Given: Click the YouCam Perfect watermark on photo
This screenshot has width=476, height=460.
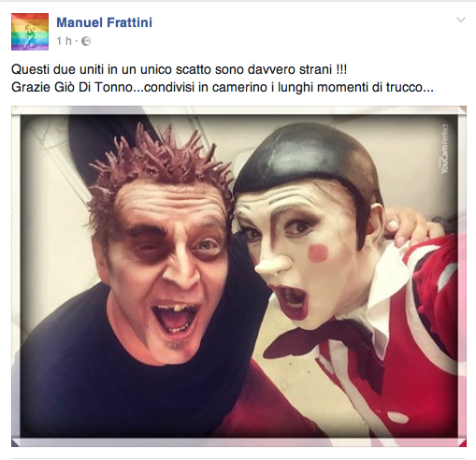Looking at the screenshot, I should (x=444, y=149).
